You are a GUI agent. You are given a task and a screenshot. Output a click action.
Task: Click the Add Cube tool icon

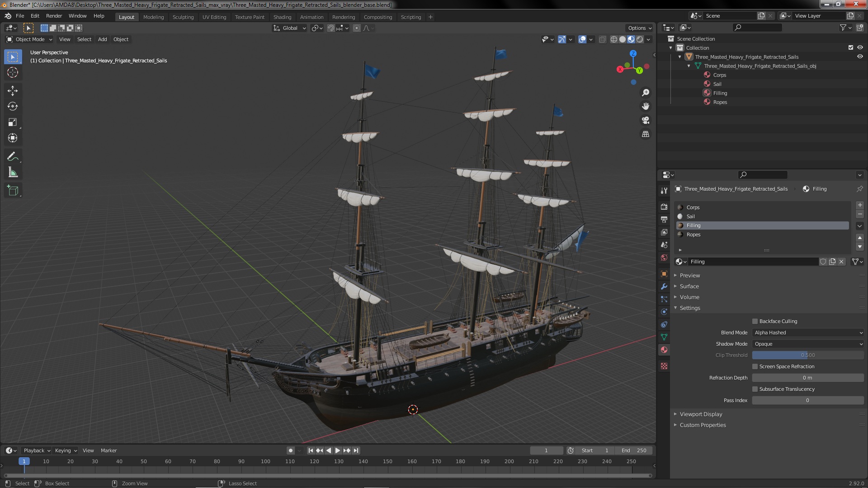[x=13, y=191]
